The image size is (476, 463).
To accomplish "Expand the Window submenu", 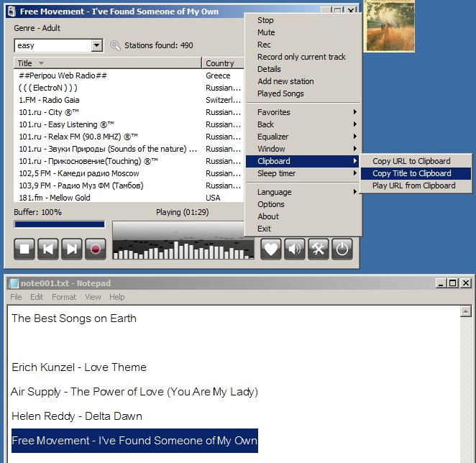I will [x=303, y=149].
